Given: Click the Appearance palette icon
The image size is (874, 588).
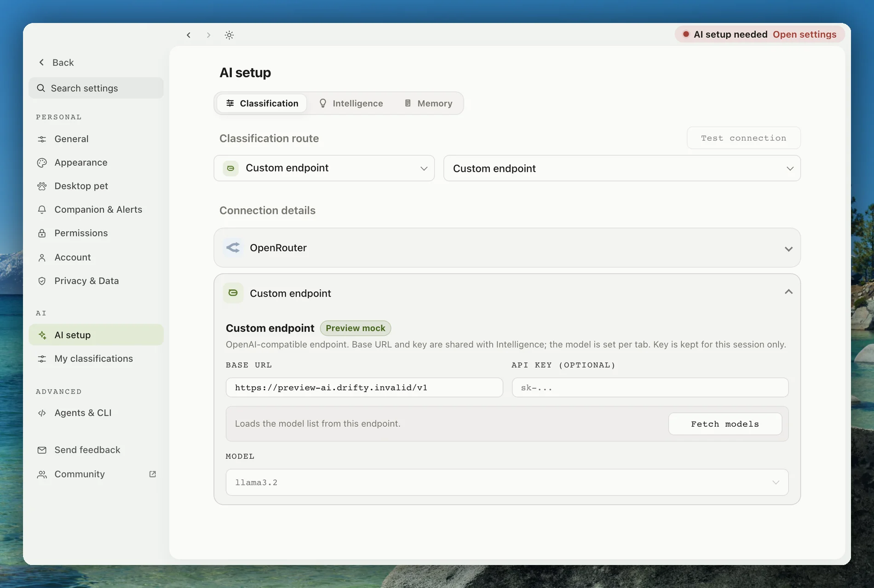Looking at the screenshot, I should pyautogui.click(x=42, y=162).
